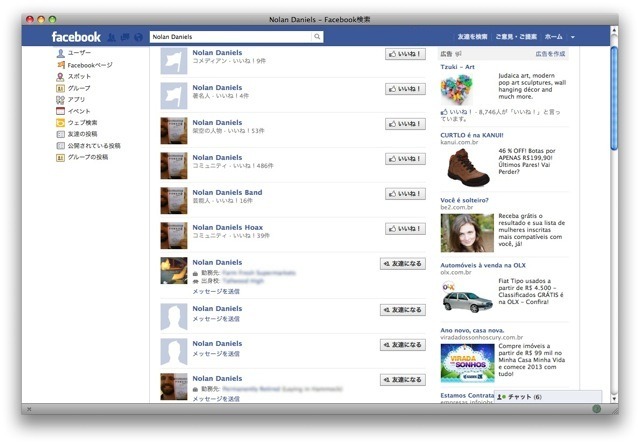Click the Tzuki colorful art ad image

click(x=456, y=89)
